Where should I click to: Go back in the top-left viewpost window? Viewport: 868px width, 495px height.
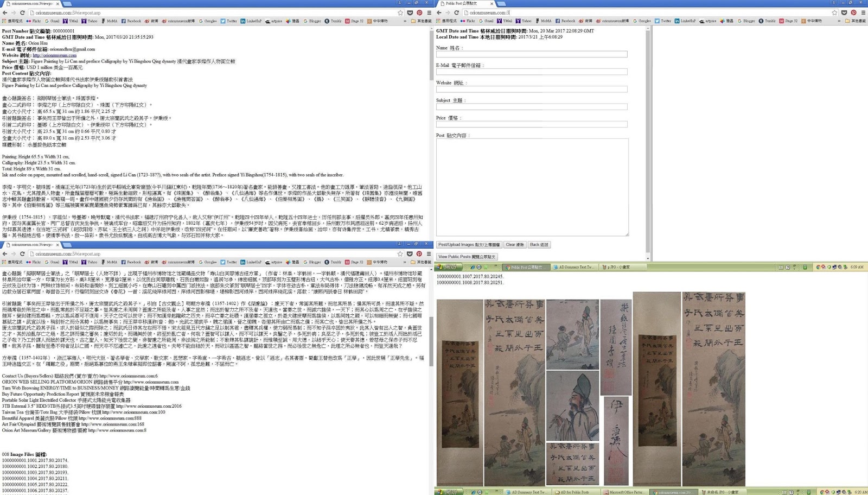[x=5, y=12]
